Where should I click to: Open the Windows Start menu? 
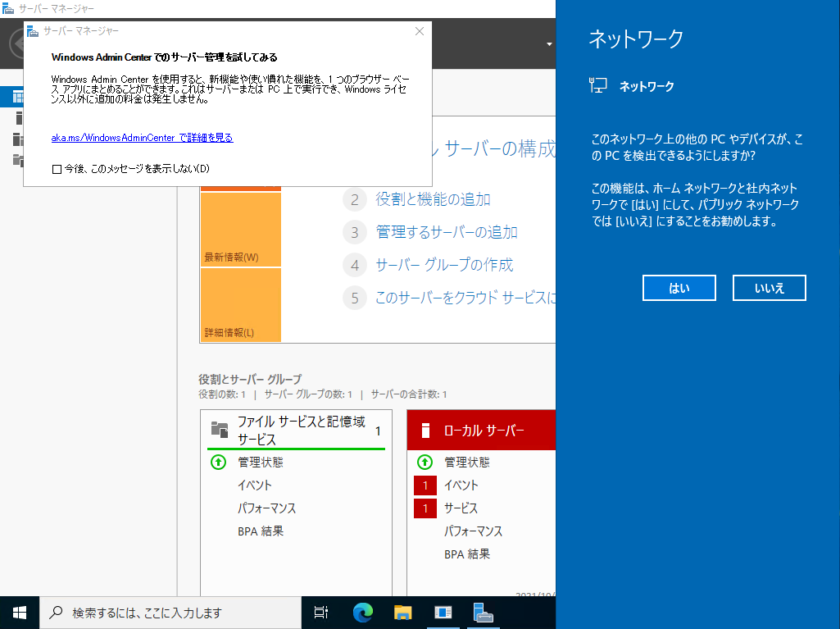20,613
